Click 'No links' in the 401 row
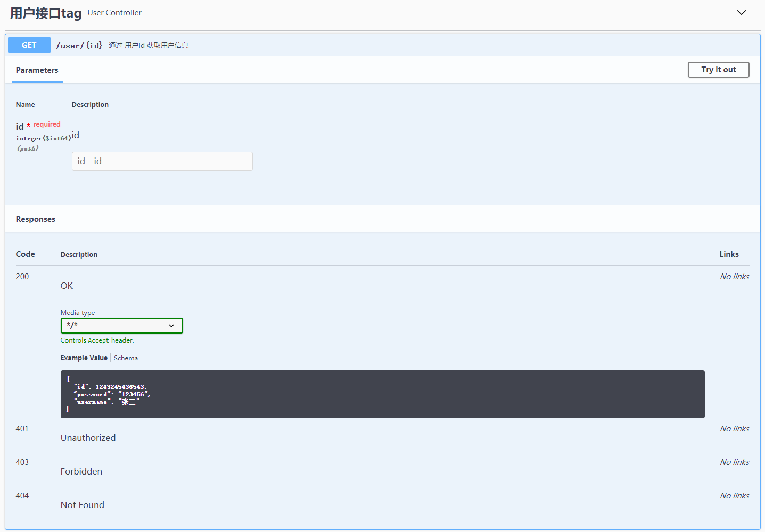765x532 pixels. tap(734, 429)
